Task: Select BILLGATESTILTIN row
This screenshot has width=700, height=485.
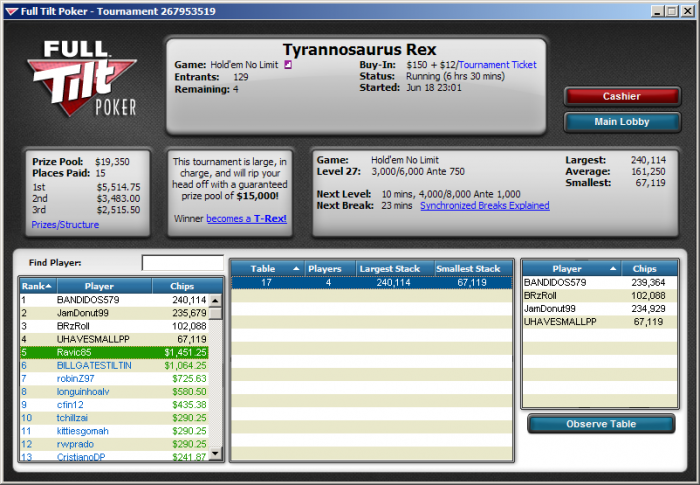Action: coord(114,366)
